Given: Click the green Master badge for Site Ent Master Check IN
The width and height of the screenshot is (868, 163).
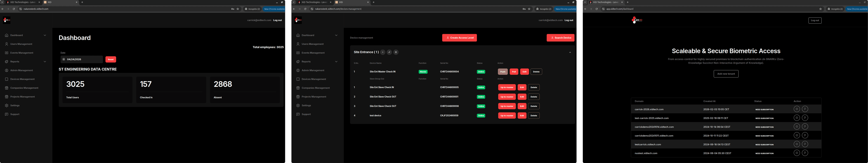Looking at the screenshot, I should tap(423, 72).
